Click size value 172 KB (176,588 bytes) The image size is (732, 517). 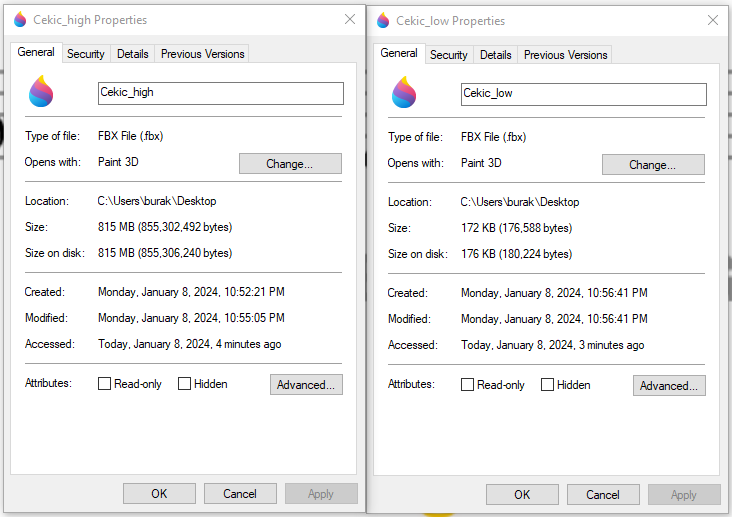coord(516,228)
